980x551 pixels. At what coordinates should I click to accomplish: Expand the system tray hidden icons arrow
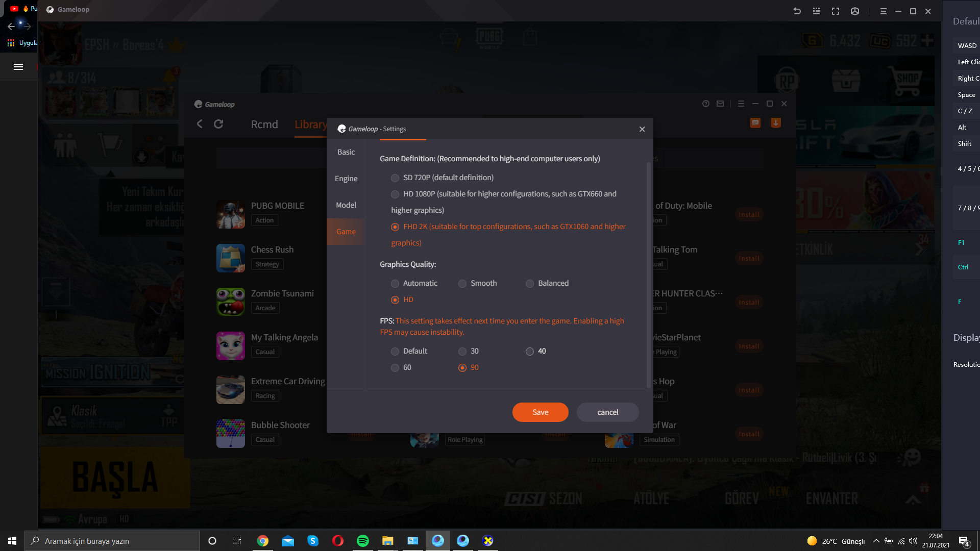pyautogui.click(x=876, y=541)
